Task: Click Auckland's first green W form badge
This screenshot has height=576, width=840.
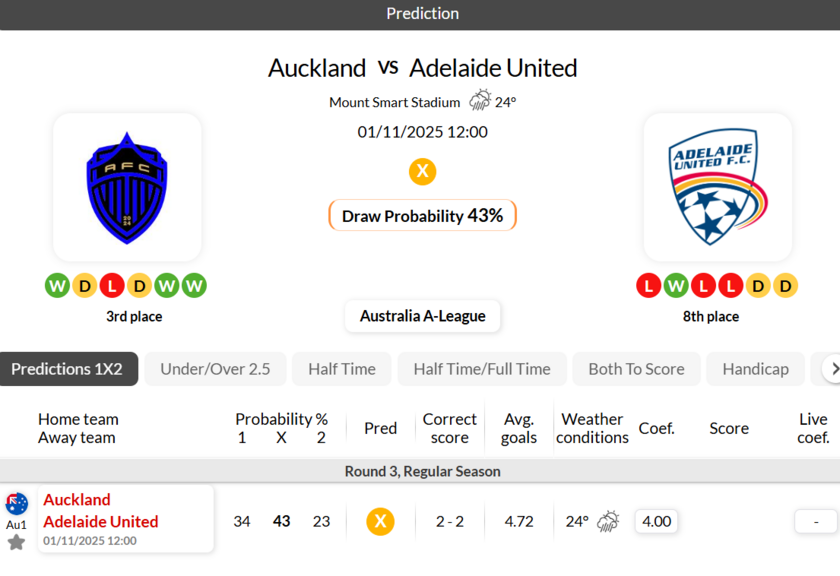Action: pos(57,286)
